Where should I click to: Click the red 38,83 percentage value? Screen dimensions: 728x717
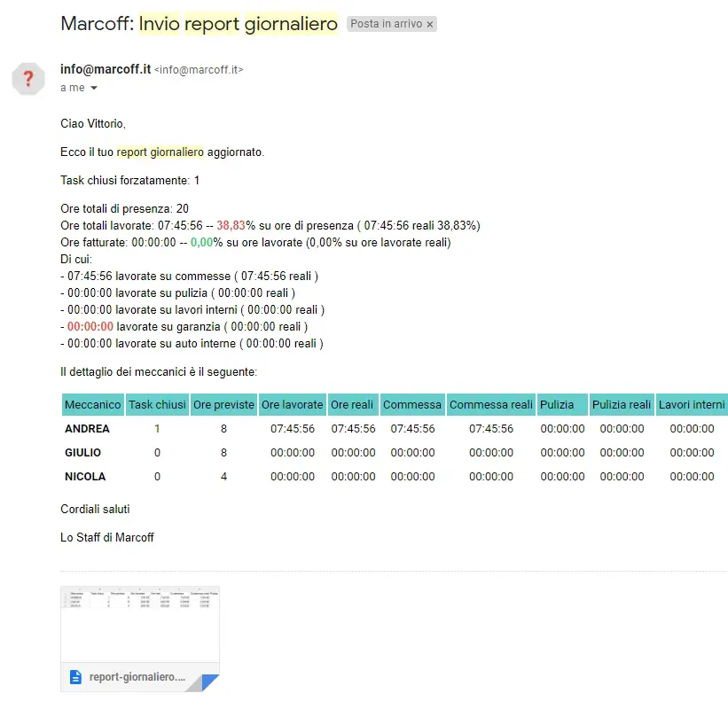[x=231, y=226]
